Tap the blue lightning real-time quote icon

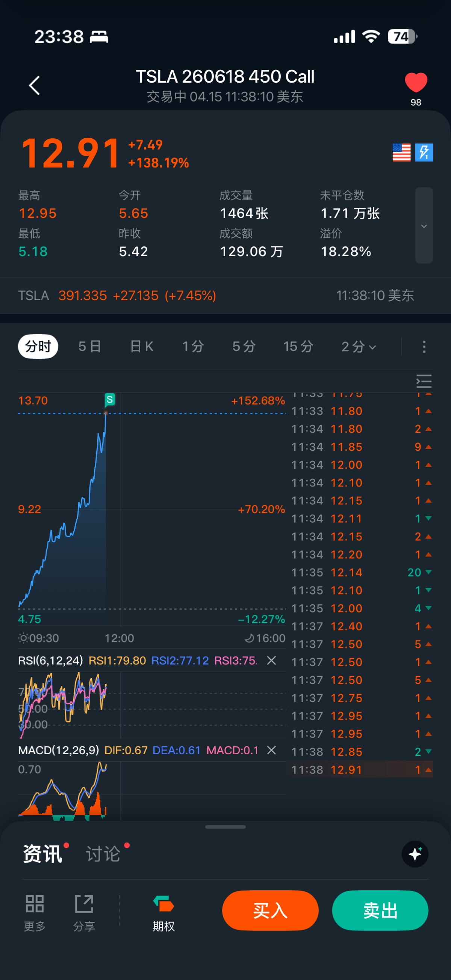pyautogui.click(x=424, y=153)
